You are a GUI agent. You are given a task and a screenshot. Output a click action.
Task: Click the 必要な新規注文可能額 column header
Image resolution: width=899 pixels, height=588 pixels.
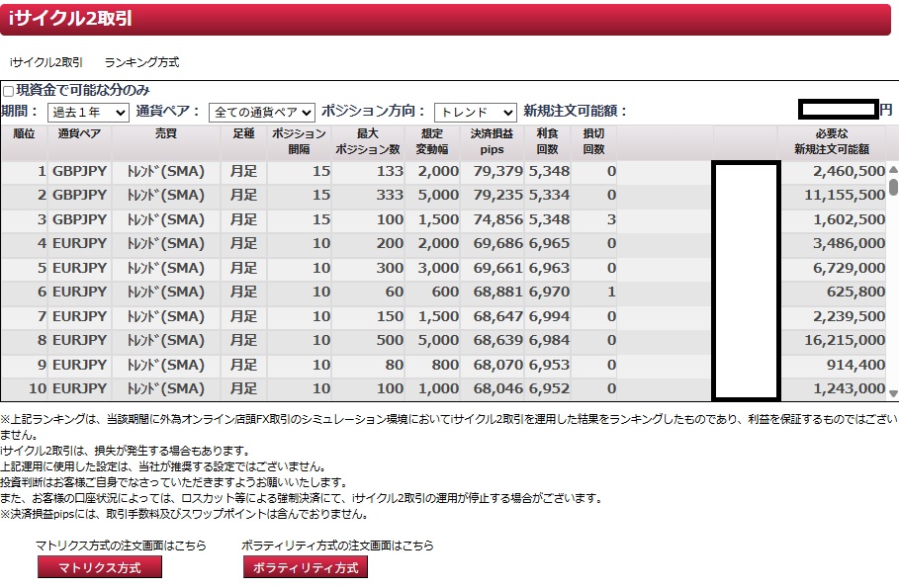(x=831, y=141)
